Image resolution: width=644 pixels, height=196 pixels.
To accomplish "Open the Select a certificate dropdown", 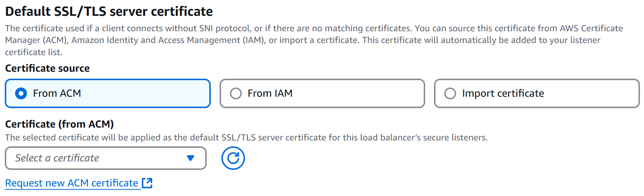I will (x=106, y=158).
